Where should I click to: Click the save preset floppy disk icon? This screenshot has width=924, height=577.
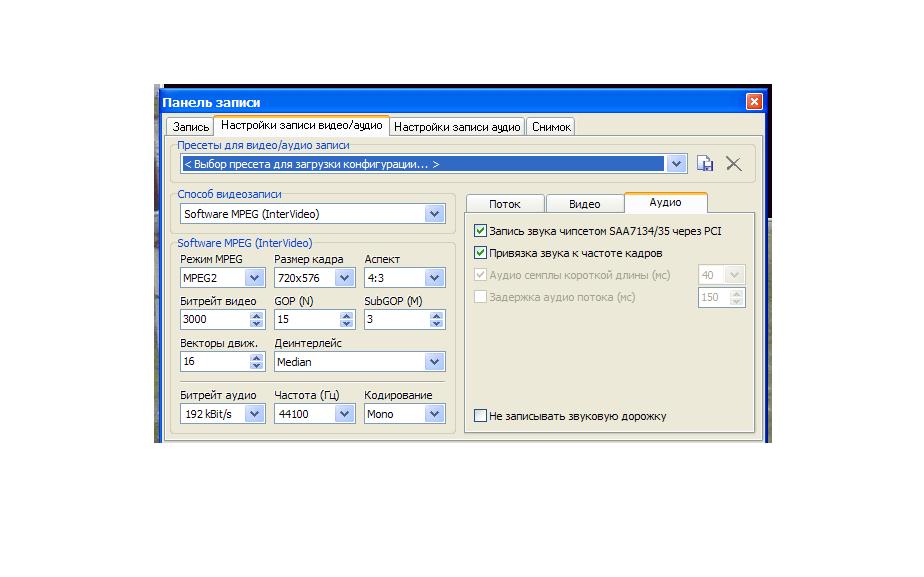(x=705, y=164)
